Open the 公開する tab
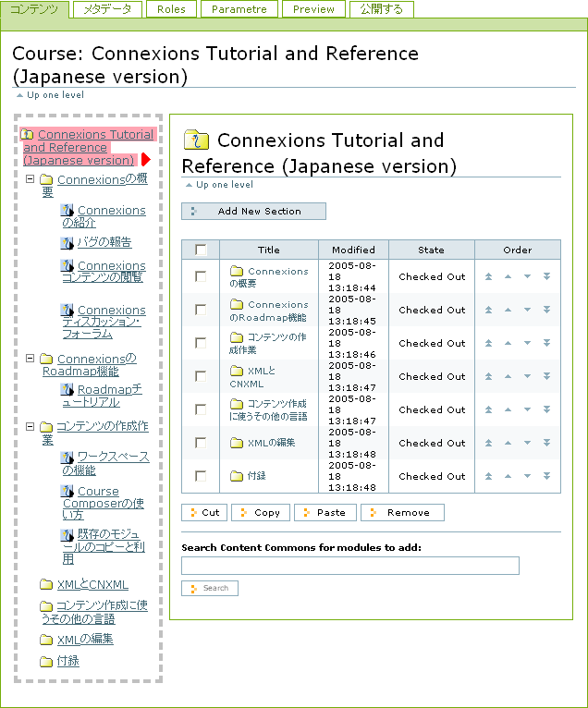This screenshot has width=588, height=708. pyautogui.click(x=382, y=9)
